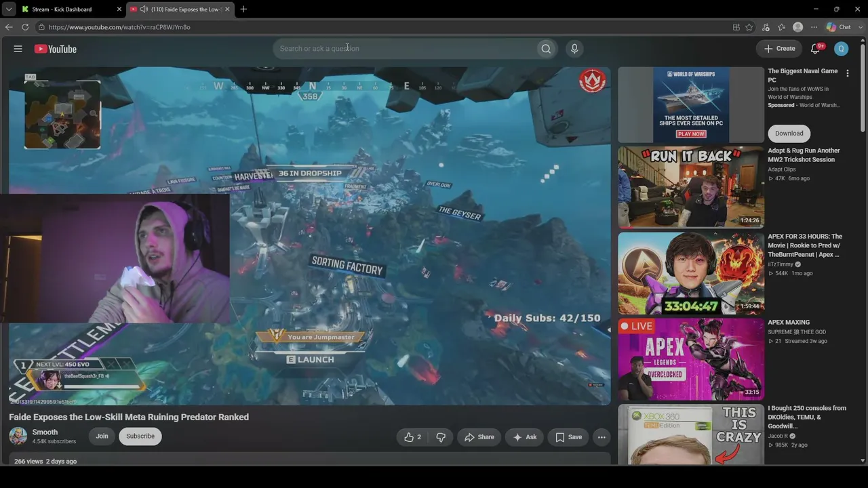Click the video title text
Viewport: 868px width, 488px height.
[129, 418]
